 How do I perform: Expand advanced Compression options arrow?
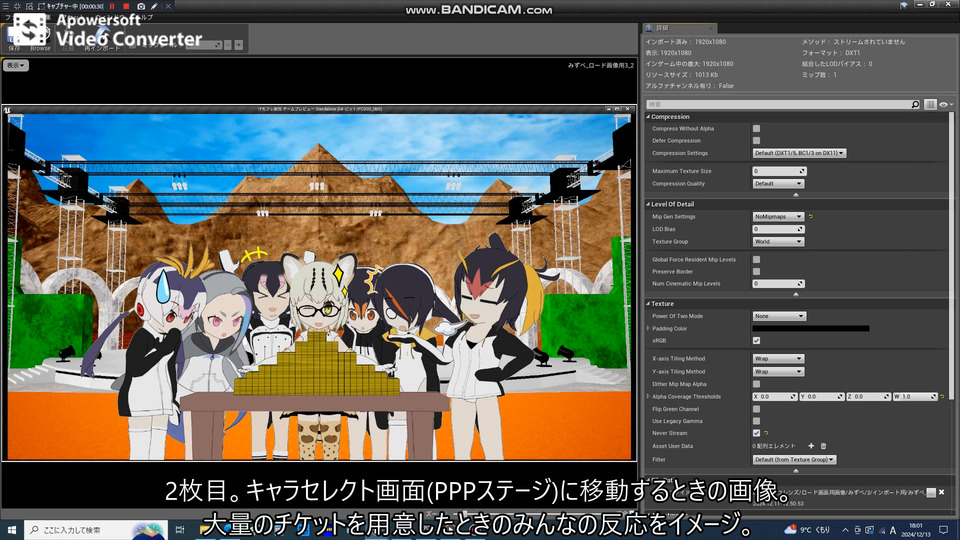tap(796, 195)
